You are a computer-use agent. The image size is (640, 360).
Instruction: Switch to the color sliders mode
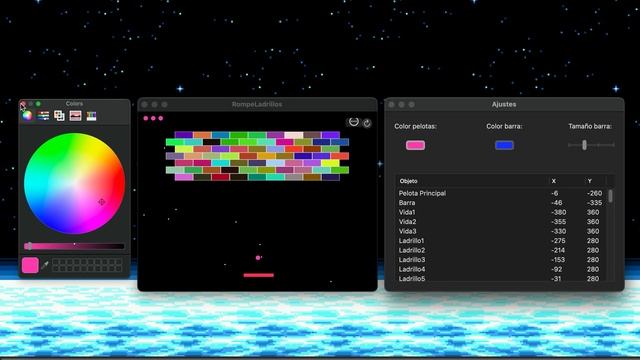click(43, 116)
